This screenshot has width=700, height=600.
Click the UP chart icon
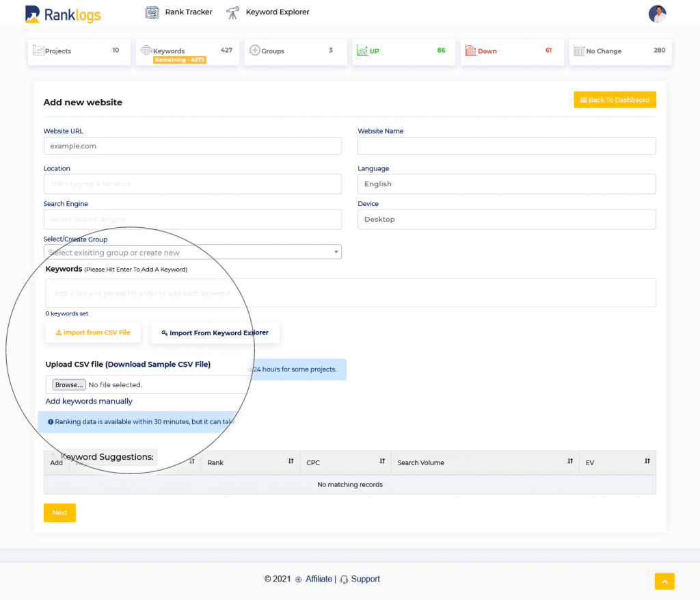click(x=362, y=51)
